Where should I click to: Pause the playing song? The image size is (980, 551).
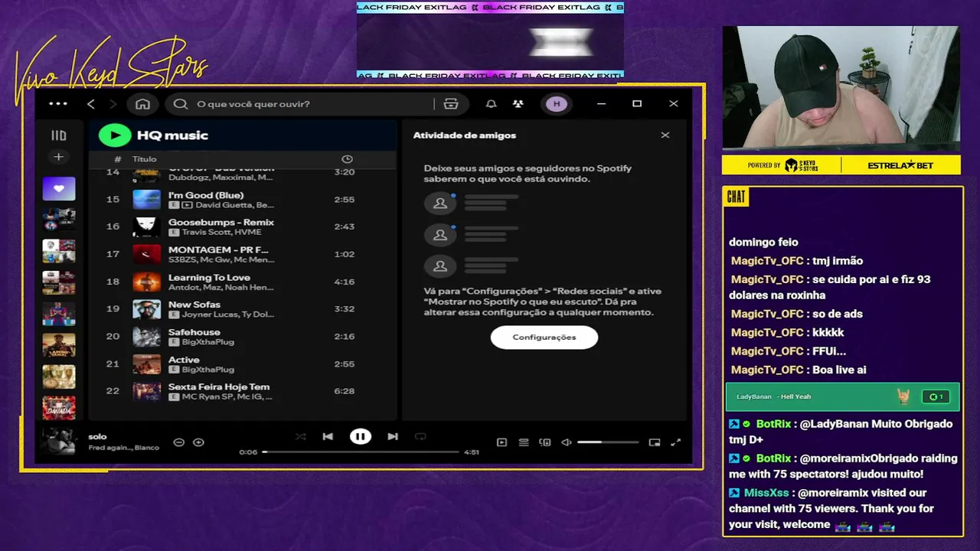tap(361, 437)
